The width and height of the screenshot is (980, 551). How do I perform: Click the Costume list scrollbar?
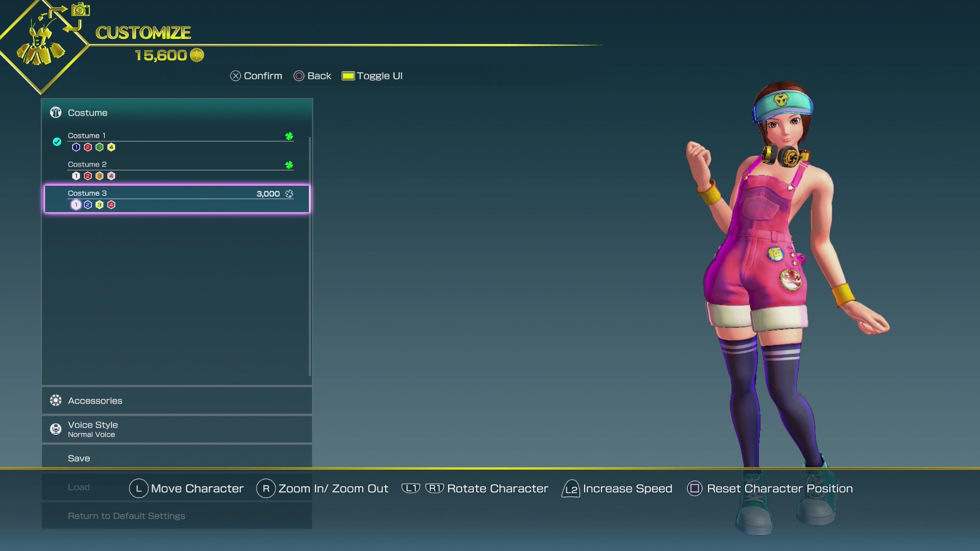(310, 256)
